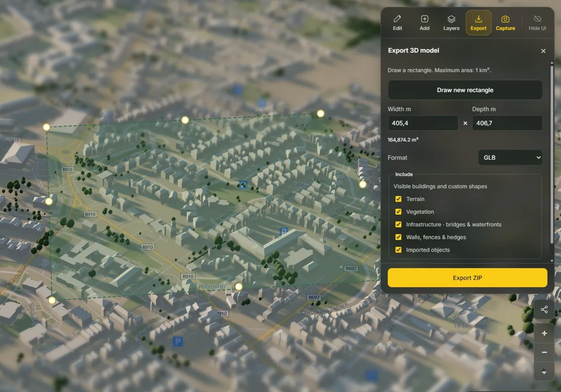This screenshot has height=392, width=561.
Task: Click the R697 road label near Export ZIP
Action: pos(351,269)
